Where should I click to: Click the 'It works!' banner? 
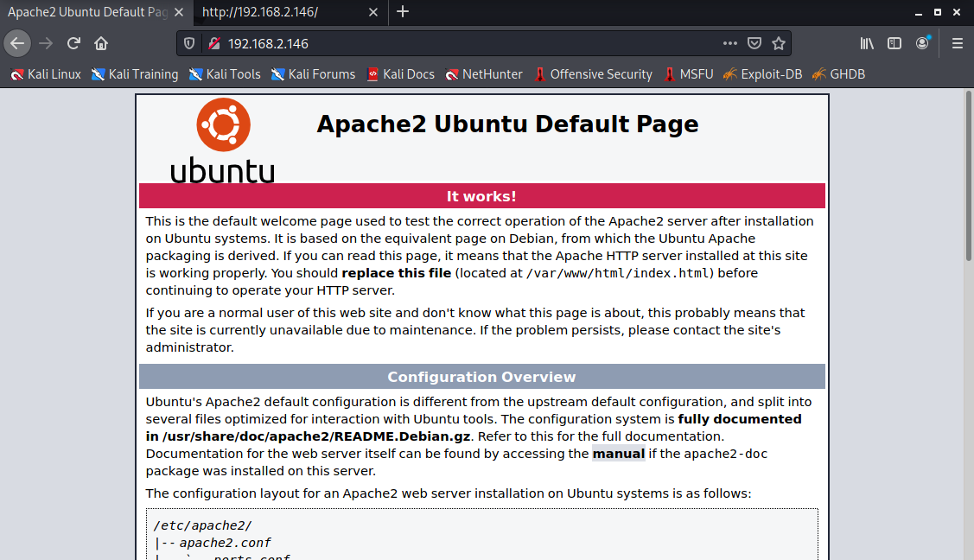(x=482, y=196)
